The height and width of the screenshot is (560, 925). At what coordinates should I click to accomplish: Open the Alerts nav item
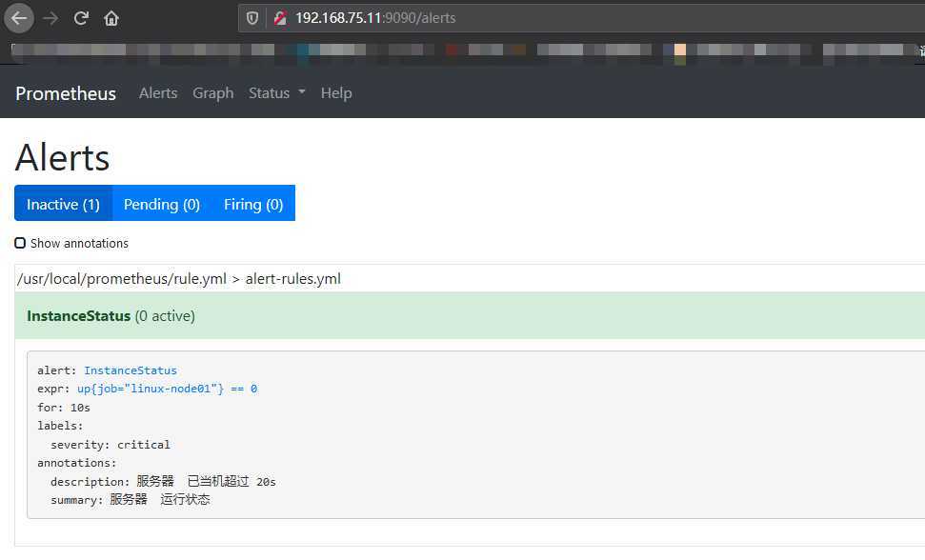click(158, 93)
